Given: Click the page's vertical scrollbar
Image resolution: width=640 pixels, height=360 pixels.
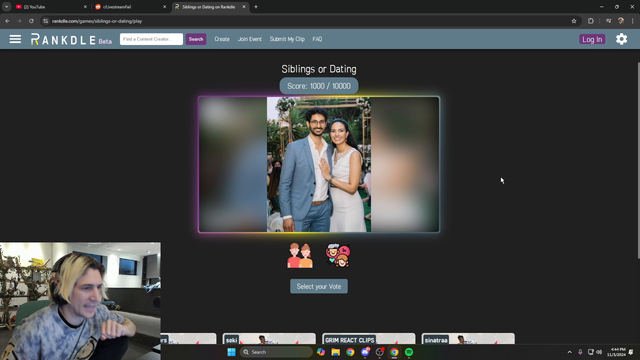Looking at the screenshot, I should coord(638,160).
